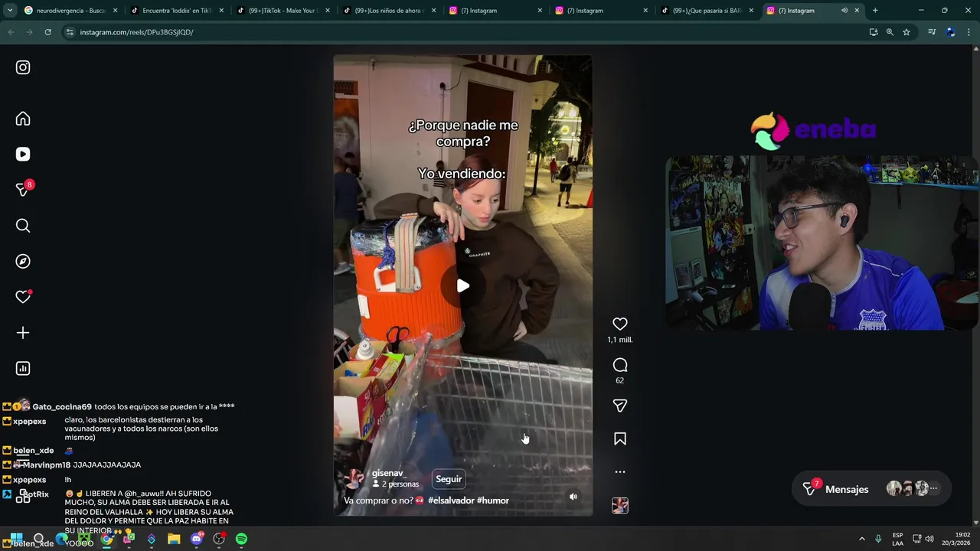Share the reel with paper-plane icon
The height and width of the screenshot is (551, 980).
tap(620, 406)
